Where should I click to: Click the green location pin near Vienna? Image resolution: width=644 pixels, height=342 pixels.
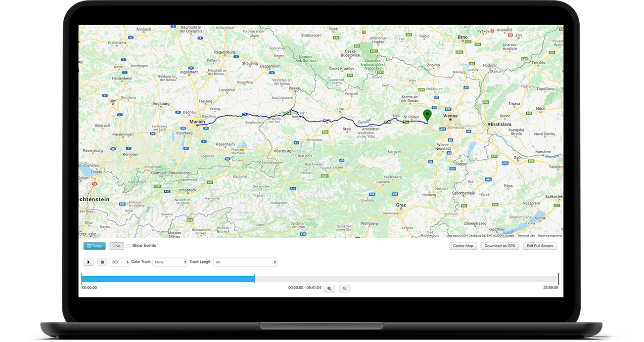pos(427,116)
